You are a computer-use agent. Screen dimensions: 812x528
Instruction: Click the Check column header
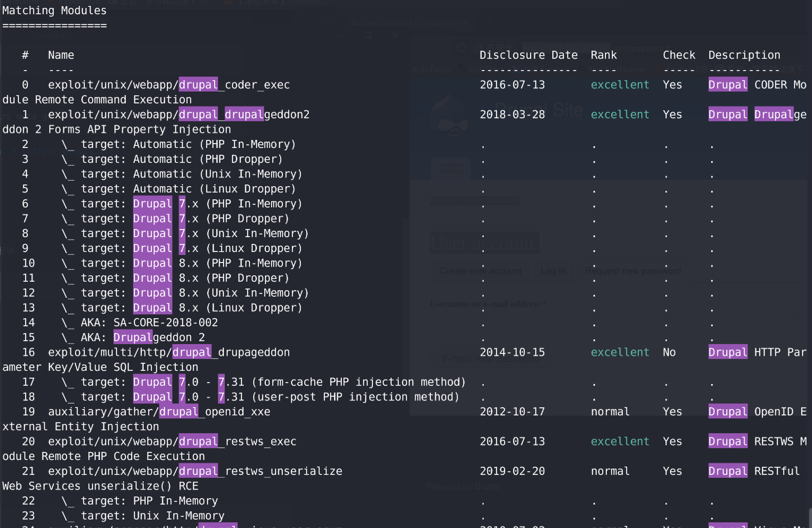click(679, 55)
